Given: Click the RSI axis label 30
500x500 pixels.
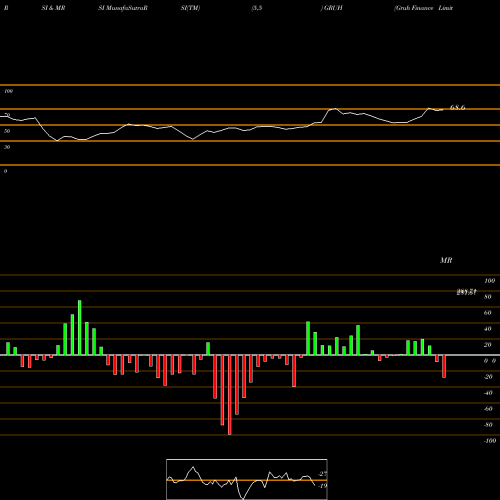Looking at the screenshot, I should [x=7, y=147].
